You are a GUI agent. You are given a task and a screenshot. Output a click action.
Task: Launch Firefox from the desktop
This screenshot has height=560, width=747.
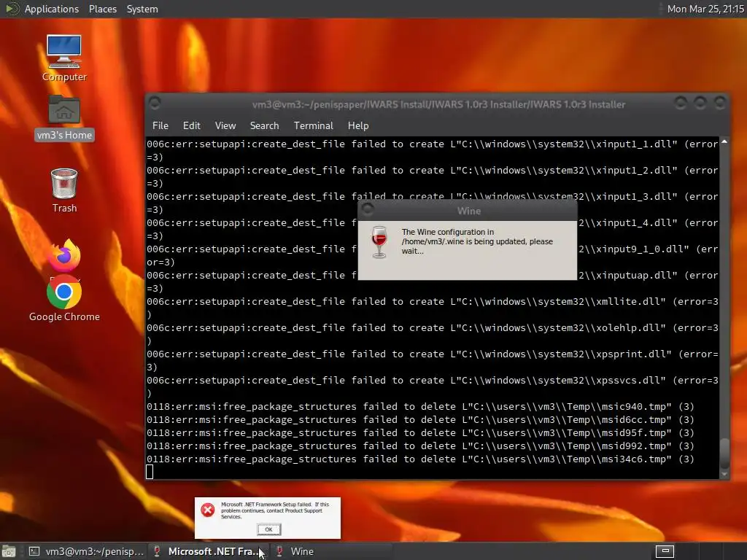coord(64,256)
